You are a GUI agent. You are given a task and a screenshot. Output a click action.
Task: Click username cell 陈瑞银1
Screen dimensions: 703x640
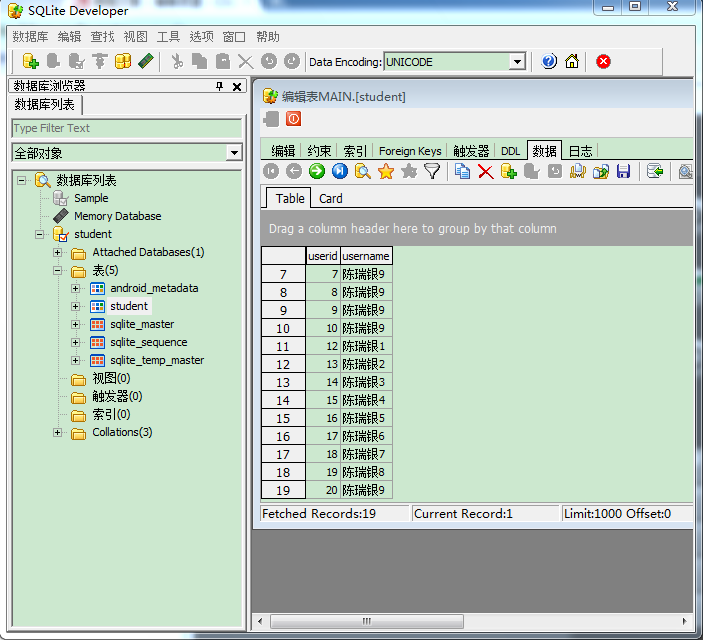pos(366,346)
